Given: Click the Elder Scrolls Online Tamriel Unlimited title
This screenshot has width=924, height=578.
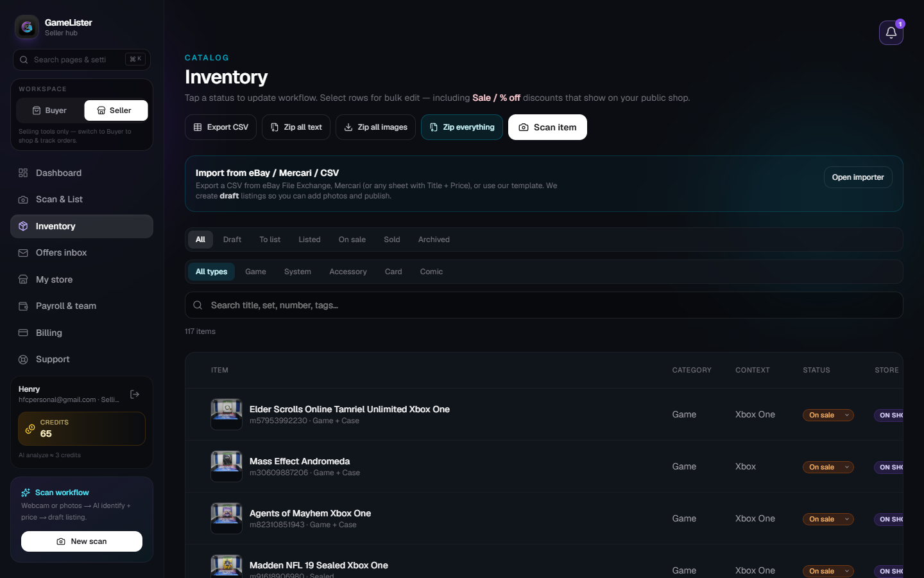Looking at the screenshot, I should coord(350,409).
